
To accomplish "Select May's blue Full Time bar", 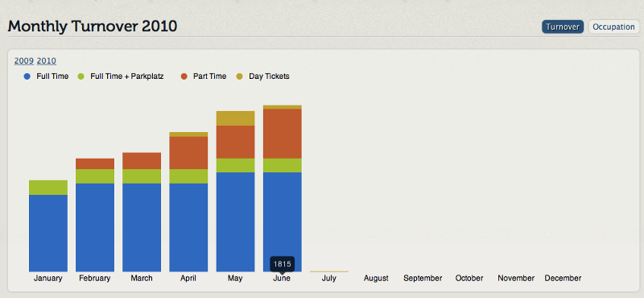I will pos(235,222).
